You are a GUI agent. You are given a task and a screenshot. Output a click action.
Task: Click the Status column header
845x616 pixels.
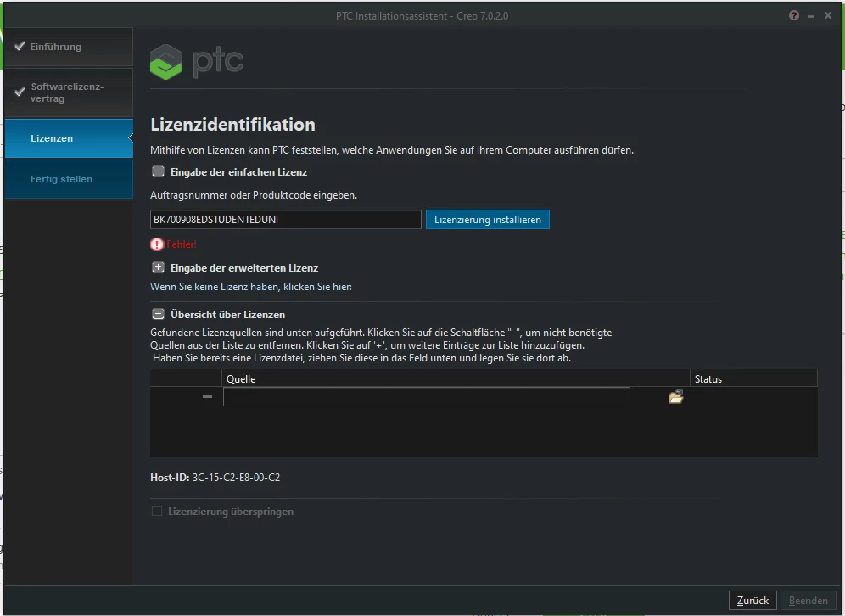click(753, 379)
